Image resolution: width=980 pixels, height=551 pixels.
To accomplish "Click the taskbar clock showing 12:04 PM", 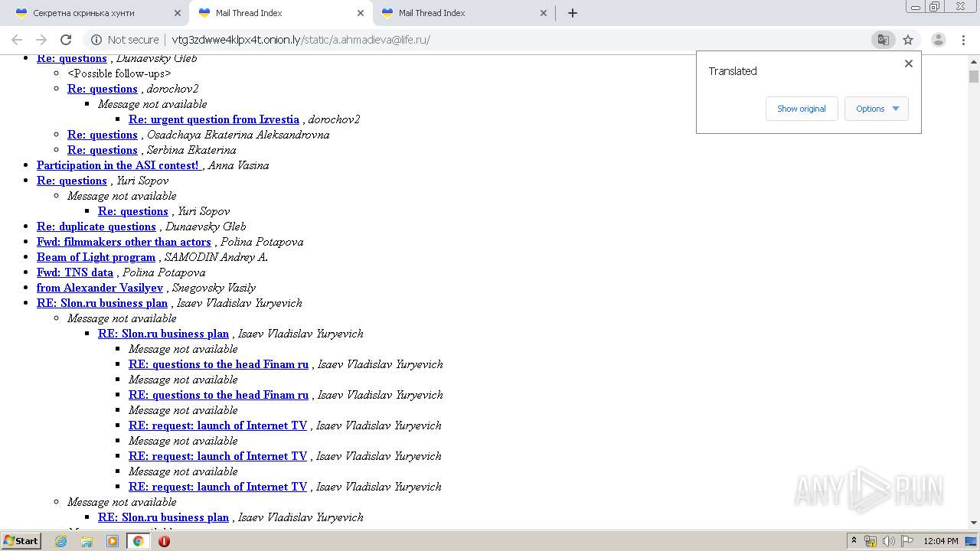I will pos(941,541).
